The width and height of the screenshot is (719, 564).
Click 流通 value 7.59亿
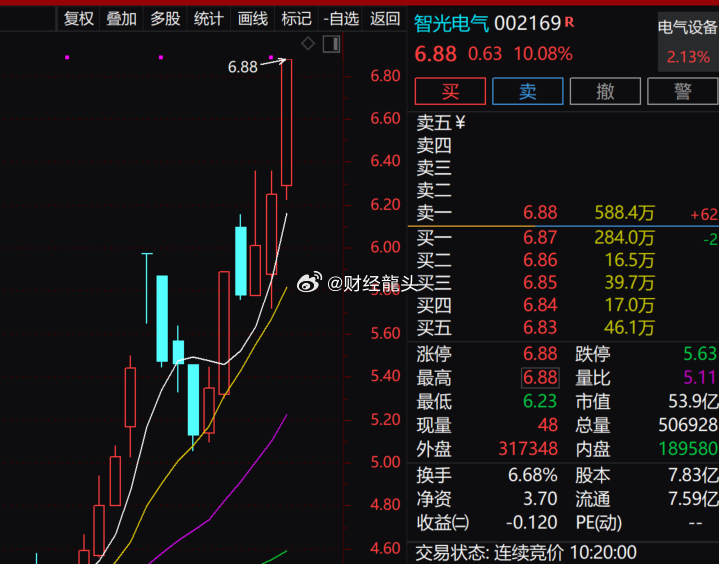[x=693, y=499]
